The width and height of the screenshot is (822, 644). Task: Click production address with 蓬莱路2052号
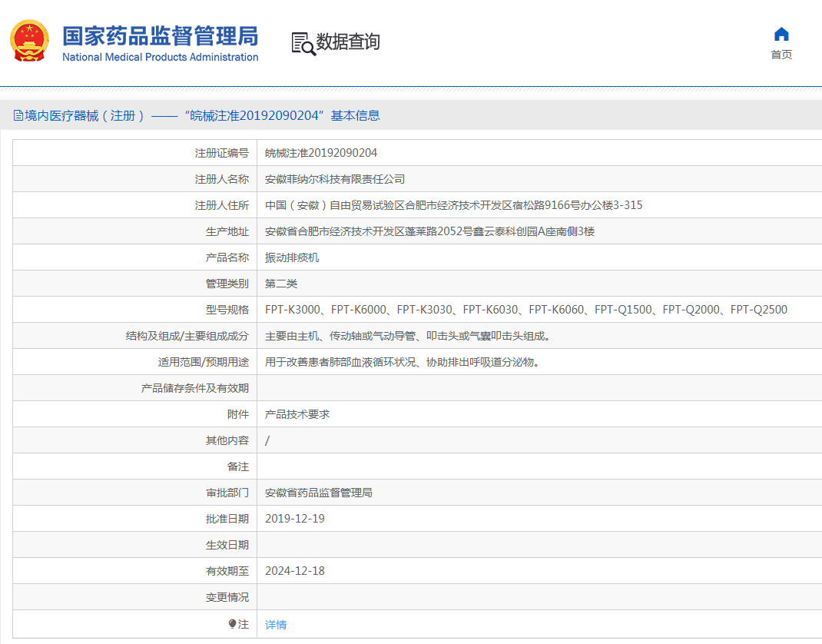430,231
